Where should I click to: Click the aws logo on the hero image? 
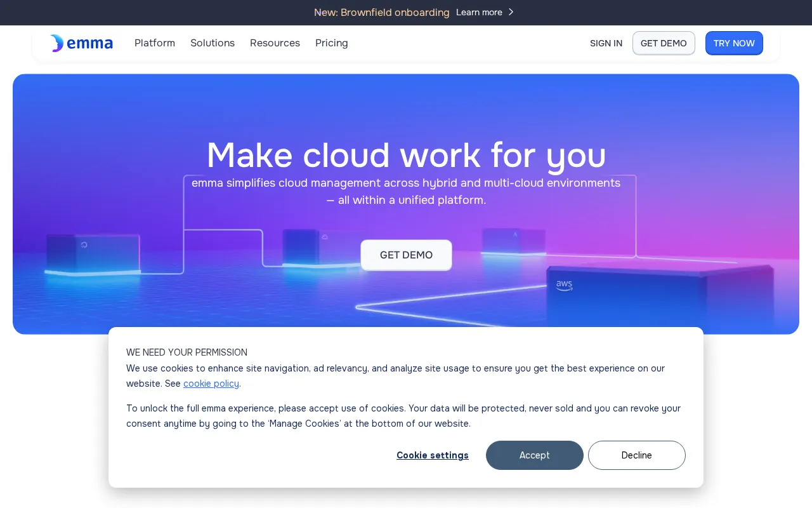pyautogui.click(x=565, y=286)
